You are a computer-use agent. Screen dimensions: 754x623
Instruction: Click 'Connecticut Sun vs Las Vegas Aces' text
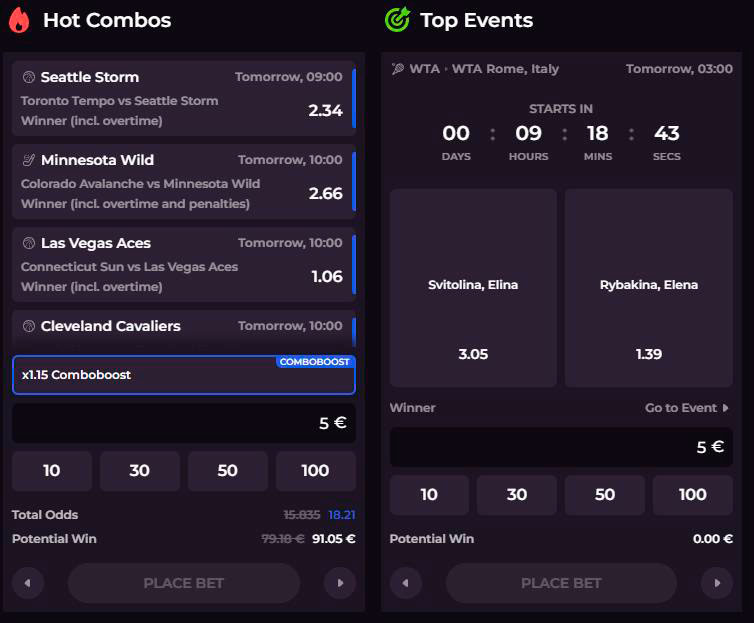click(129, 267)
